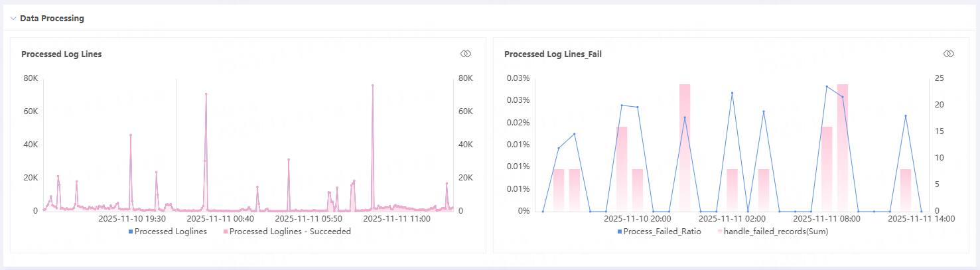Select the Processed Log Lines chart title

(61, 54)
